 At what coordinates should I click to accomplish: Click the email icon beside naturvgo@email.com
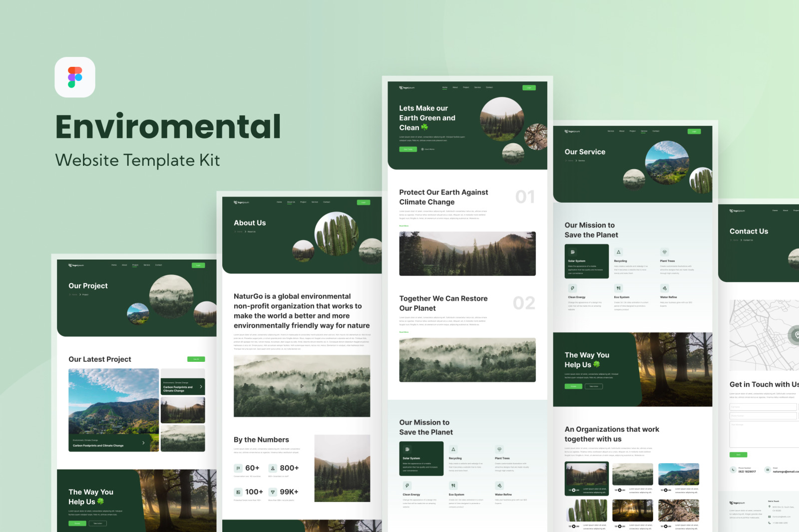(x=768, y=470)
